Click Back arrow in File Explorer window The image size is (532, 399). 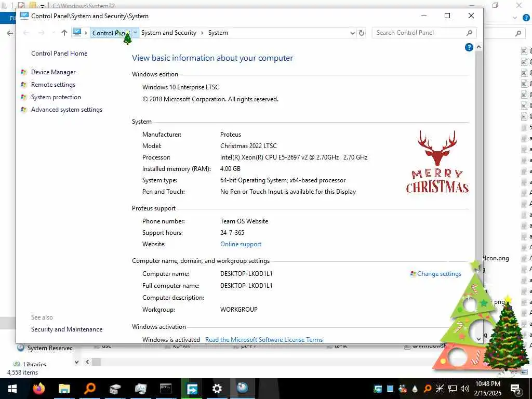[x=10, y=33]
